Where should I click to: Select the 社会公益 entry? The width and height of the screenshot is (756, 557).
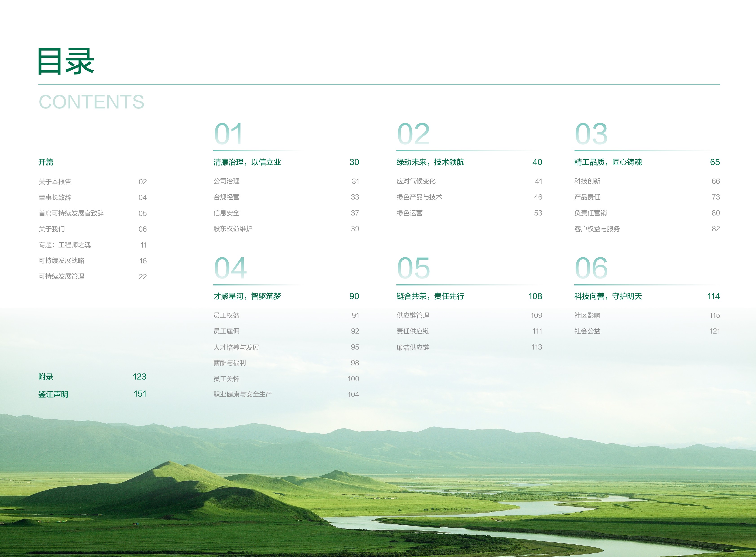point(587,331)
